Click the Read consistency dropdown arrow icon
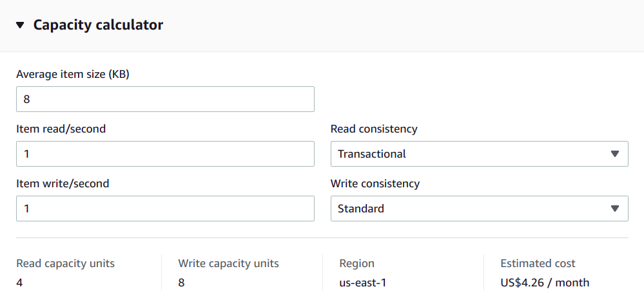Image resolution: width=644 pixels, height=307 pixels. click(x=614, y=154)
